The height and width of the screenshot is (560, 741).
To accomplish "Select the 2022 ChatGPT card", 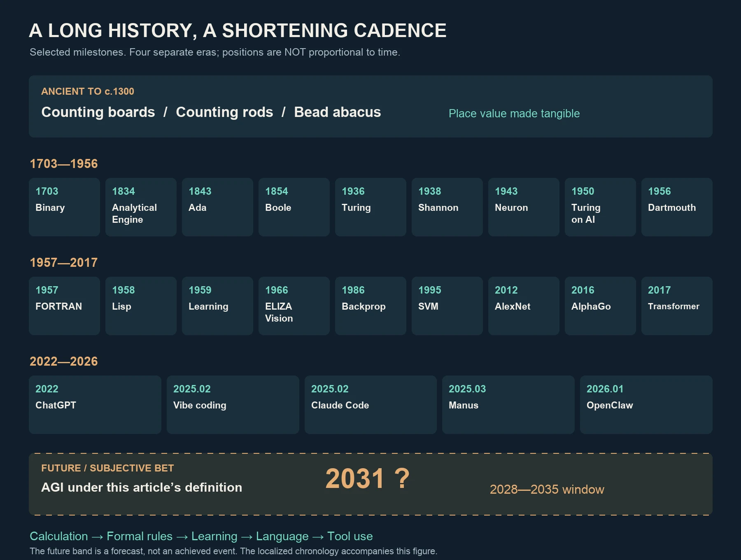I will click(95, 405).
